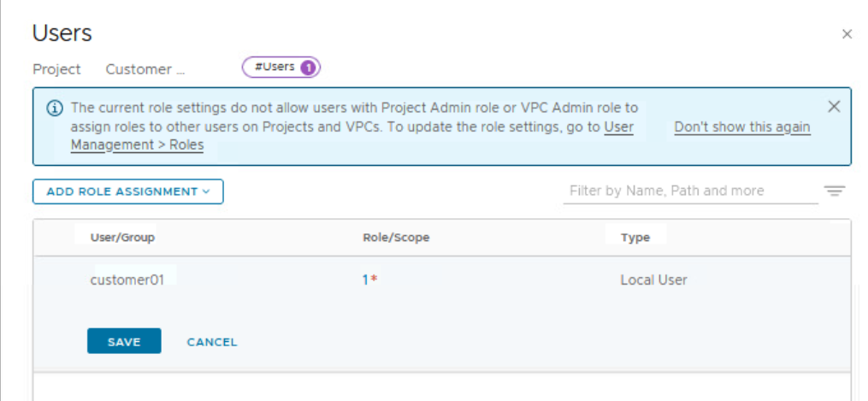Click the Users dialog title
Screen dimensions: 868x401
tap(62, 33)
